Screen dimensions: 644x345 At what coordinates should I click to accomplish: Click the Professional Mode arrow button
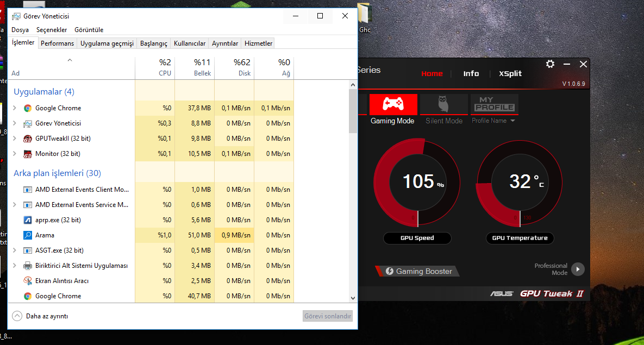point(578,269)
